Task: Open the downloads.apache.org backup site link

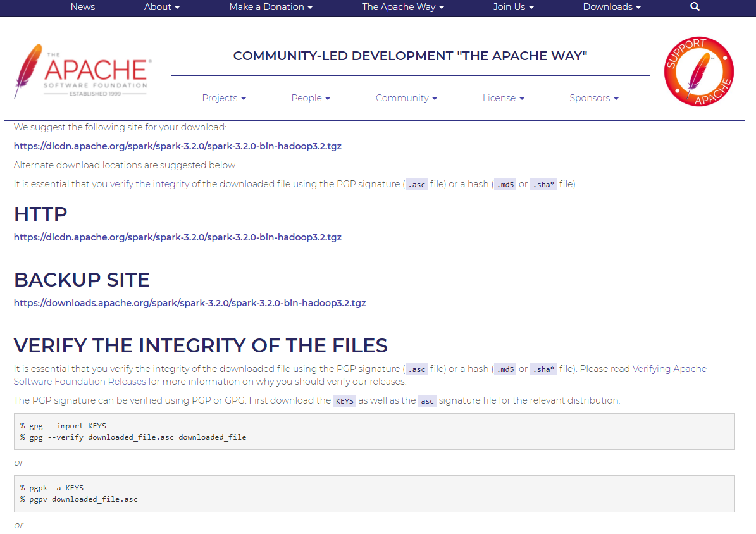Action: pyautogui.click(x=190, y=303)
